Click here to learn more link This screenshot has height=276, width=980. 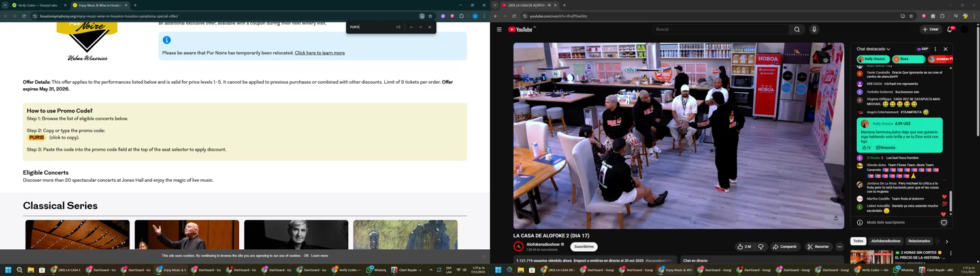[320, 53]
